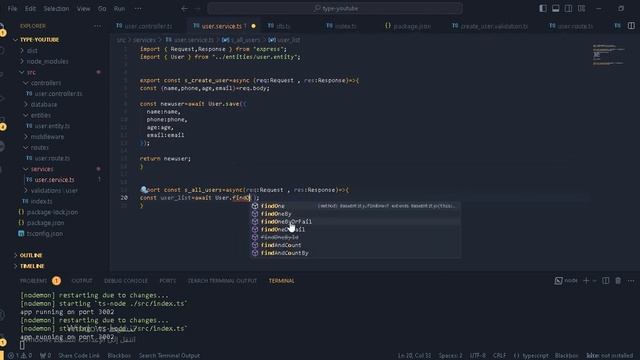Click the findAndCountBy method icon
Viewport: 640px width, 360px height.
[x=255, y=253]
